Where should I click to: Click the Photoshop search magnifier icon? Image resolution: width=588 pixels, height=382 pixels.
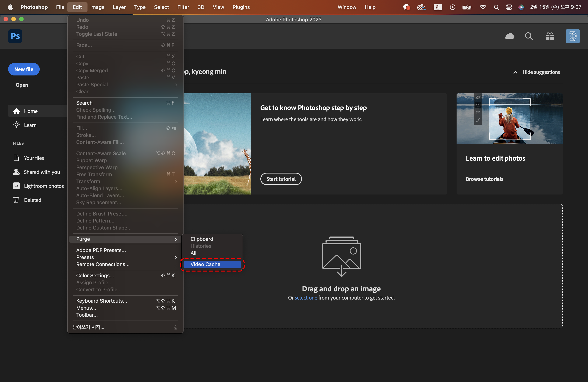(528, 36)
